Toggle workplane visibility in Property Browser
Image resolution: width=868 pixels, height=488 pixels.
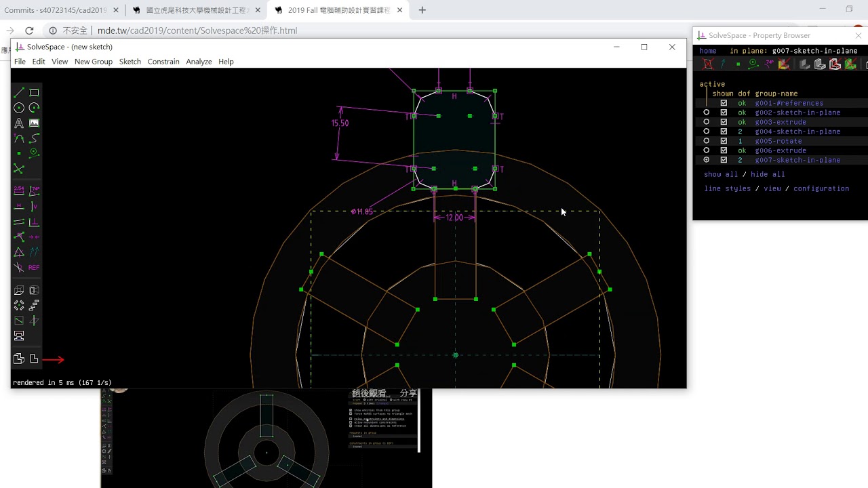pyautogui.click(x=708, y=64)
